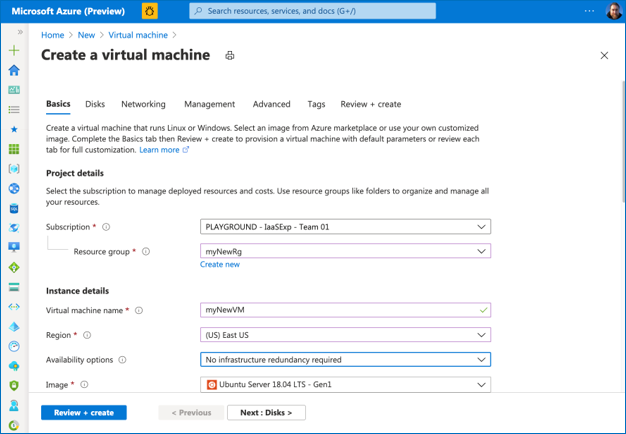Click the info icon next to Availability options
Screen dimensions: 626x434
coord(123,360)
